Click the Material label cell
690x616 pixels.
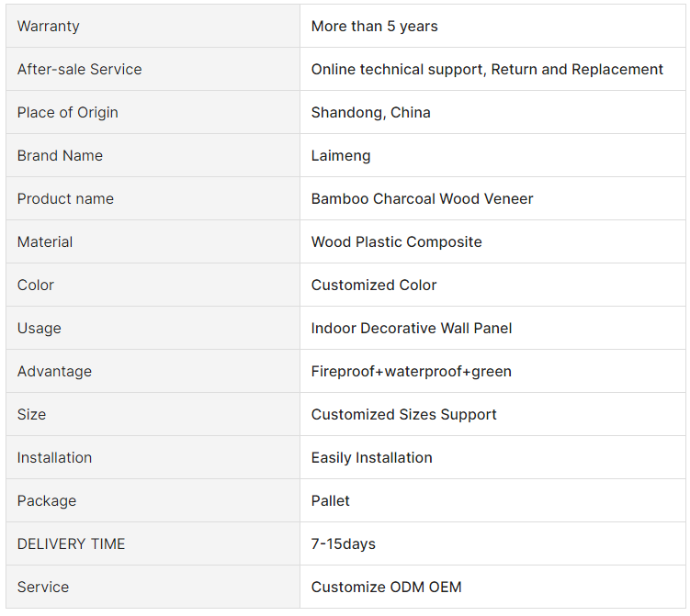pyautogui.click(x=45, y=242)
